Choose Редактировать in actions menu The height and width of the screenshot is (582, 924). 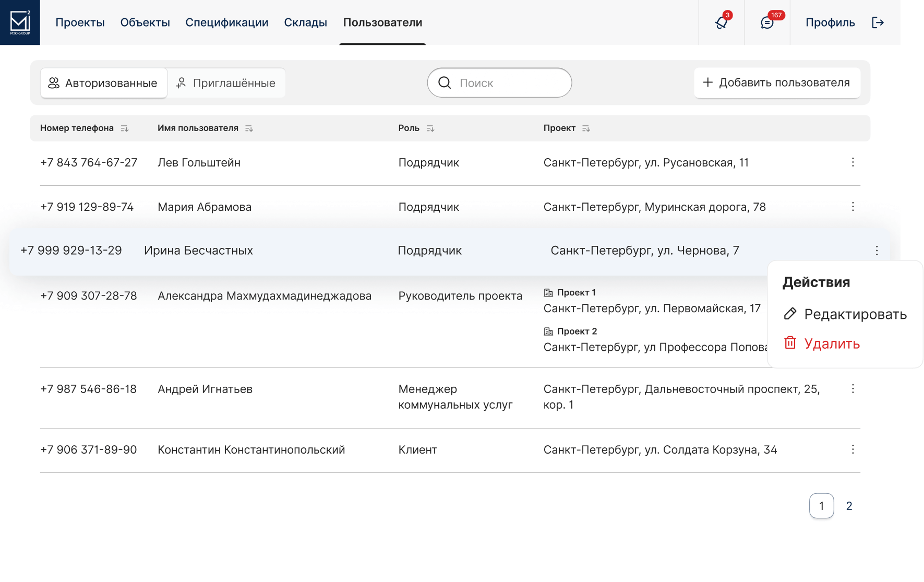click(x=846, y=314)
